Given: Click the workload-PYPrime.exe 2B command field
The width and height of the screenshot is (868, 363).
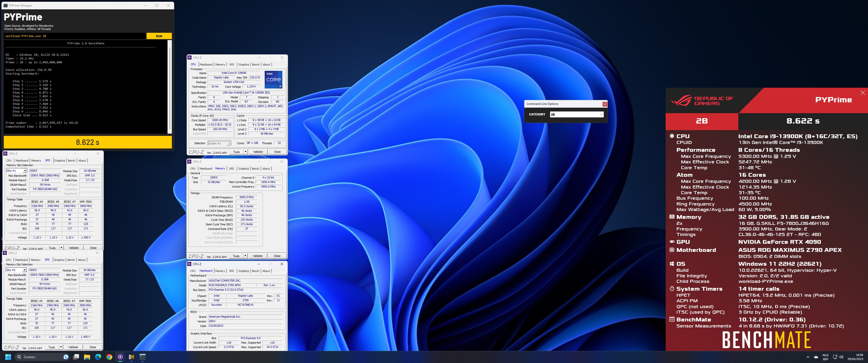Looking at the screenshot, I should (75, 36).
